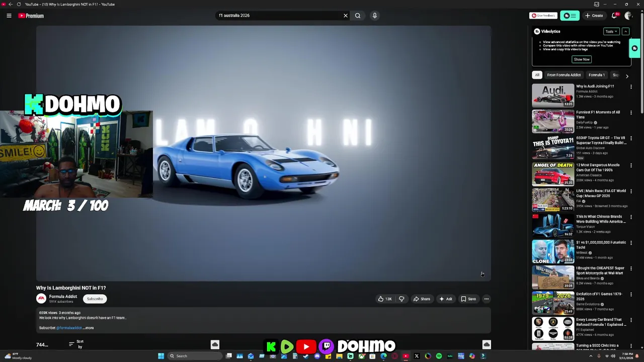Open the Formula Addict channel name link
The image size is (644, 362).
coord(63,297)
